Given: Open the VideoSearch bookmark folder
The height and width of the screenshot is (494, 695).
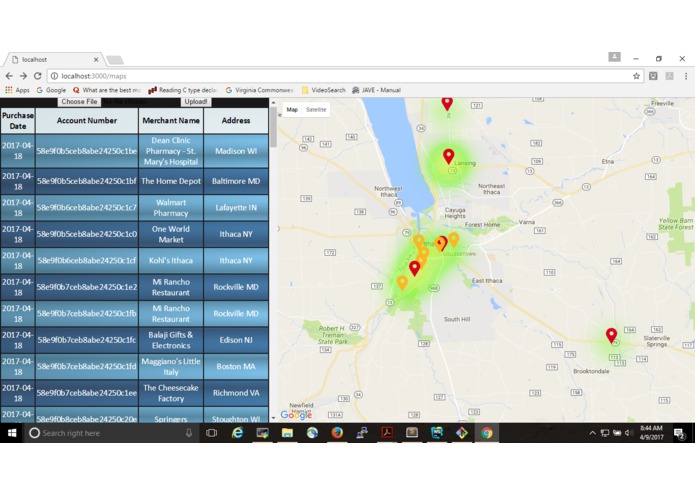Looking at the screenshot, I should (x=324, y=90).
